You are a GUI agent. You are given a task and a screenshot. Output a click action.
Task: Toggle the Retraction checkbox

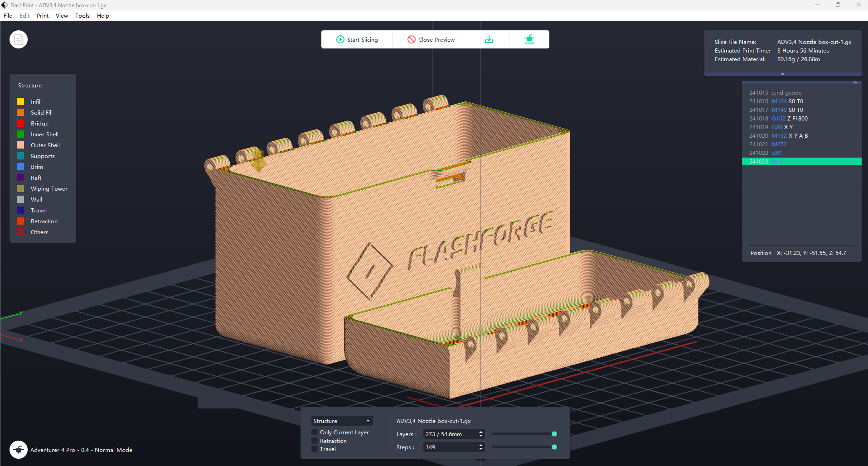tap(315, 441)
